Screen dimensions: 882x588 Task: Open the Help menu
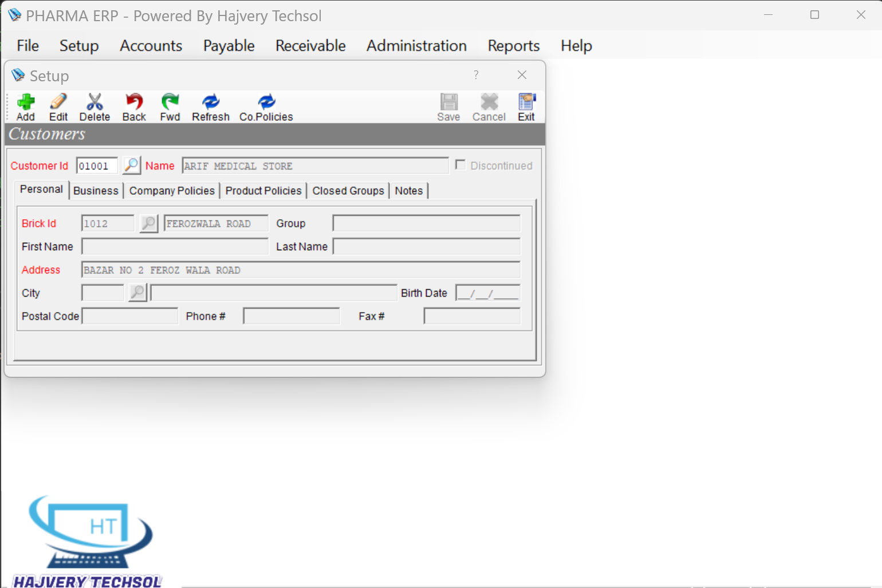[576, 46]
